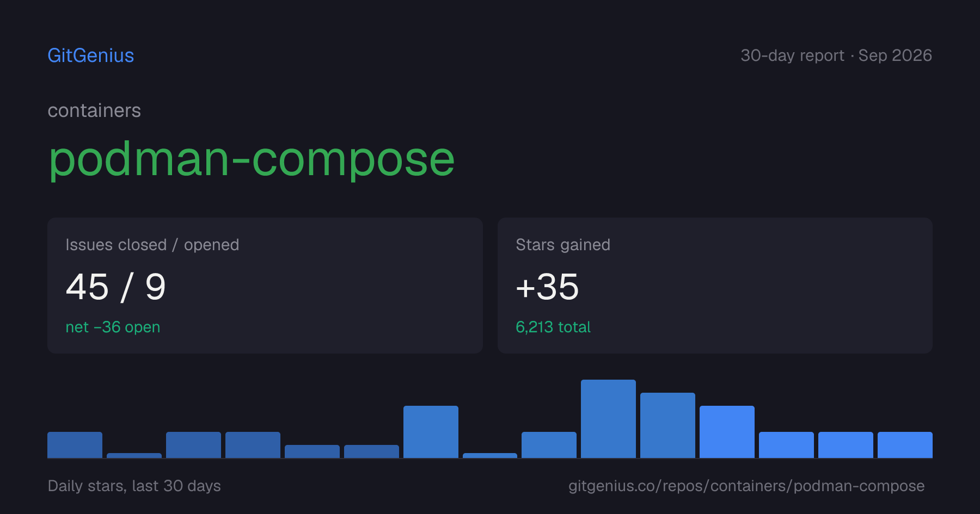The height and width of the screenshot is (514, 980).
Task: Click the last bar of the daily stars chart
Action: (905, 445)
